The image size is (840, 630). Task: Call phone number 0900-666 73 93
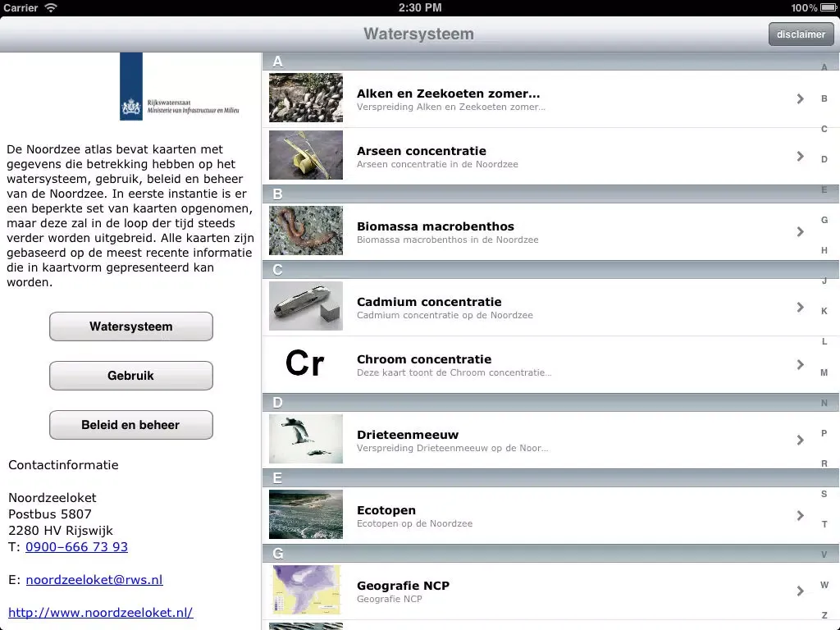tap(76, 547)
